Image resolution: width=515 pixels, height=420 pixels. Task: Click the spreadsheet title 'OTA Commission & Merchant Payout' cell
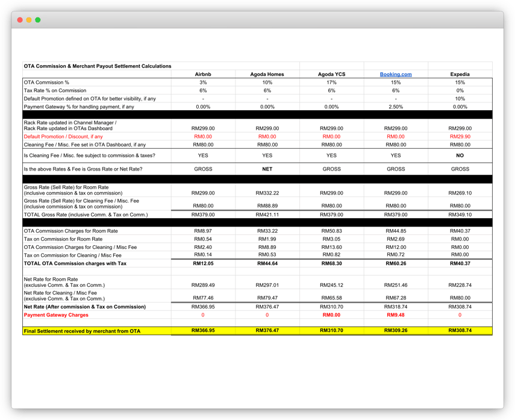(x=97, y=66)
